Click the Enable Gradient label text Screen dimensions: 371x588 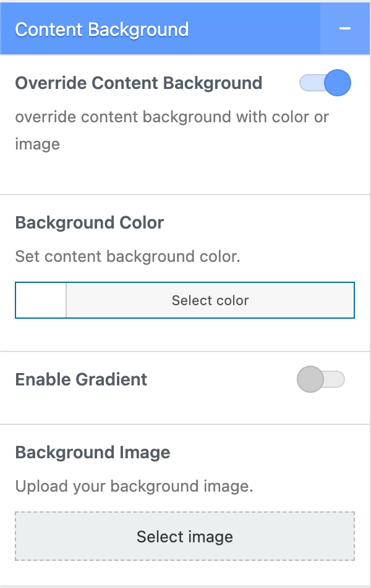click(x=81, y=379)
